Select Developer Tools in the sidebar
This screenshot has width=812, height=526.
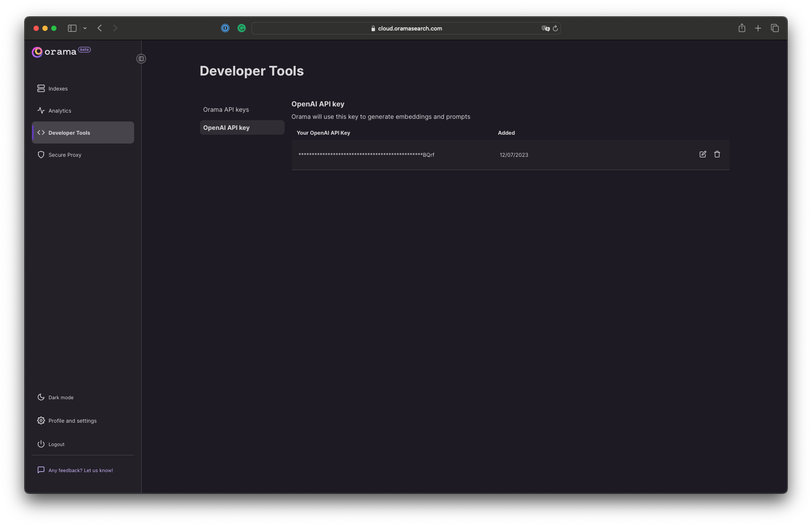83,132
